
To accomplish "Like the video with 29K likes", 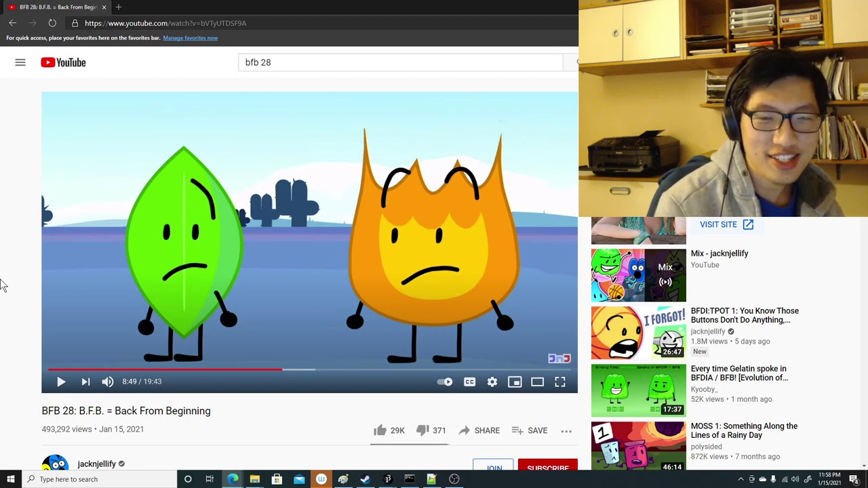I will [x=389, y=430].
